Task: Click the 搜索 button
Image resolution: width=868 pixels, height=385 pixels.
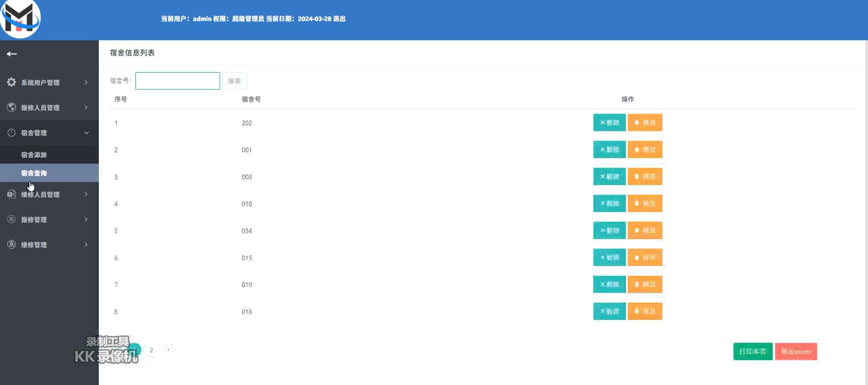Action: tap(234, 81)
